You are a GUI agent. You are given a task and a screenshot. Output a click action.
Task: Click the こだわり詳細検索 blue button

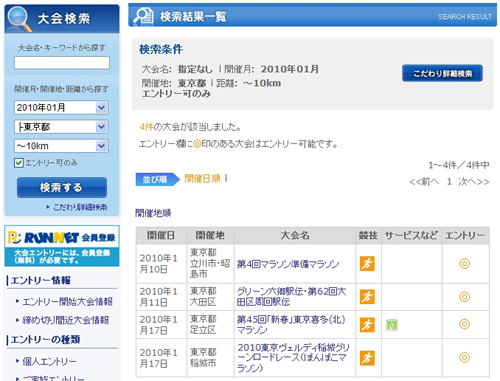[x=442, y=73]
